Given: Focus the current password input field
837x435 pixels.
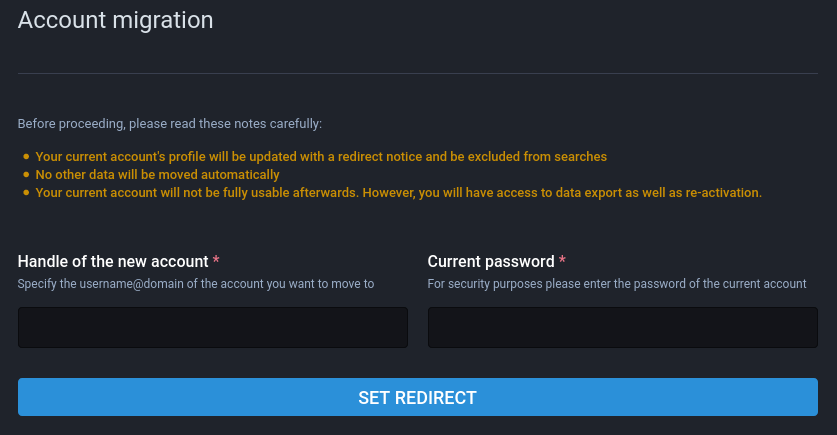Looking at the screenshot, I should (622, 327).
